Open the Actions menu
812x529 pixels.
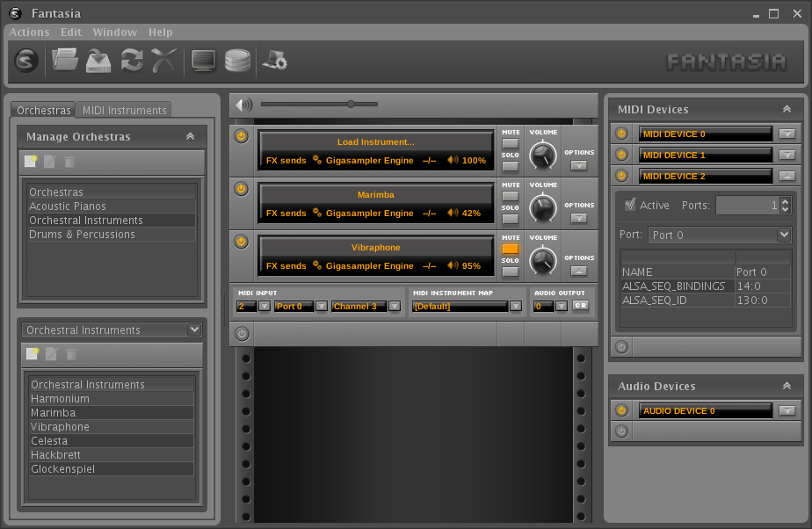(x=29, y=32)
